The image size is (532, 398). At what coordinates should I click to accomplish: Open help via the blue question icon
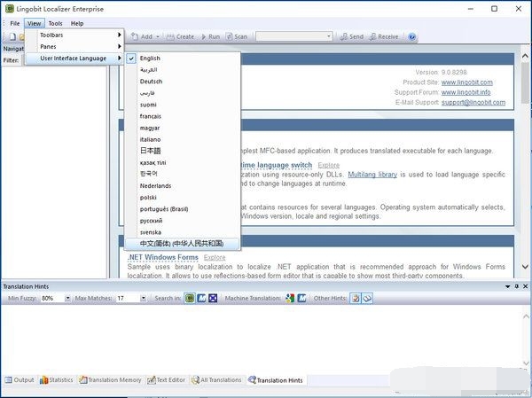point(411,37)
